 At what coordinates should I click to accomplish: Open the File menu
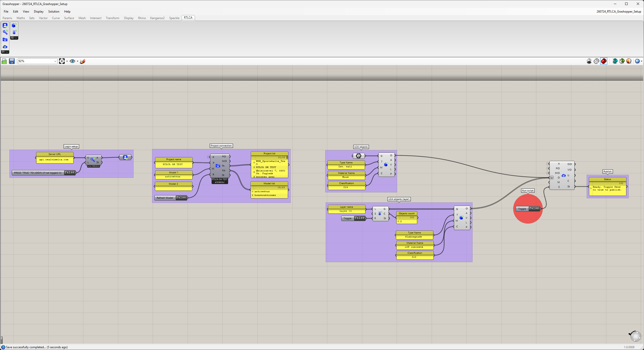[6, 12]
